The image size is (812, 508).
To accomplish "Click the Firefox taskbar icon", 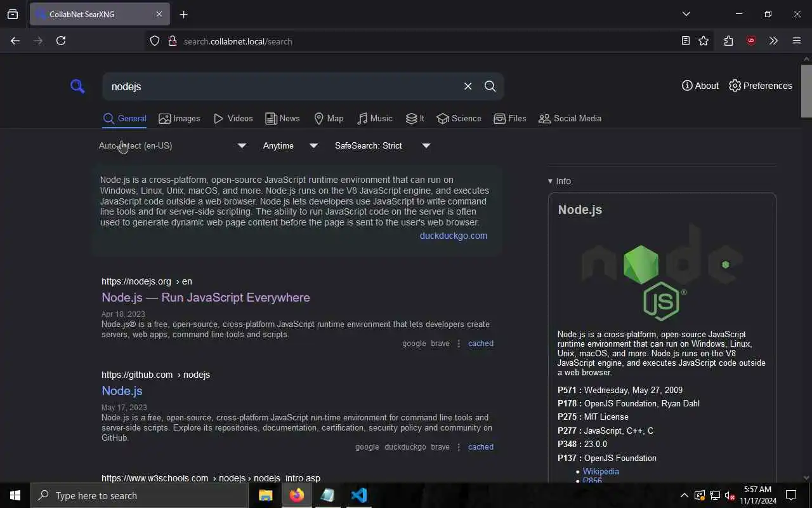I will [x=296, y=495].
